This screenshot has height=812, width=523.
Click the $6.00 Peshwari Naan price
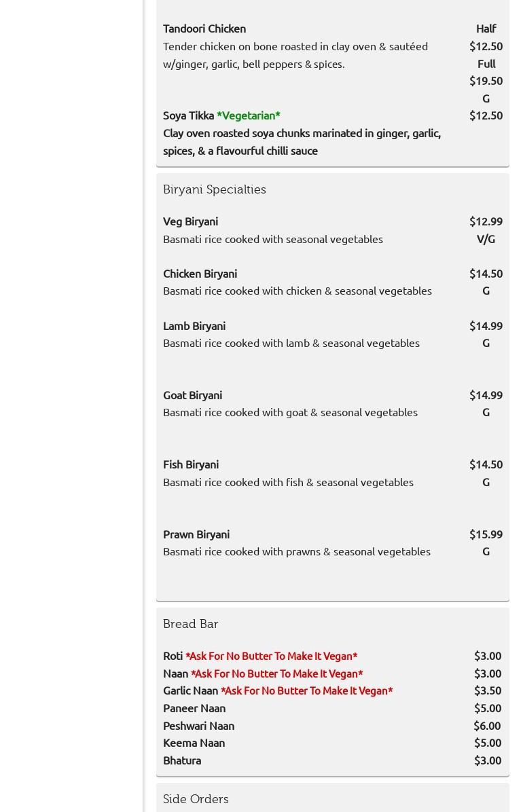click(487, 726)
